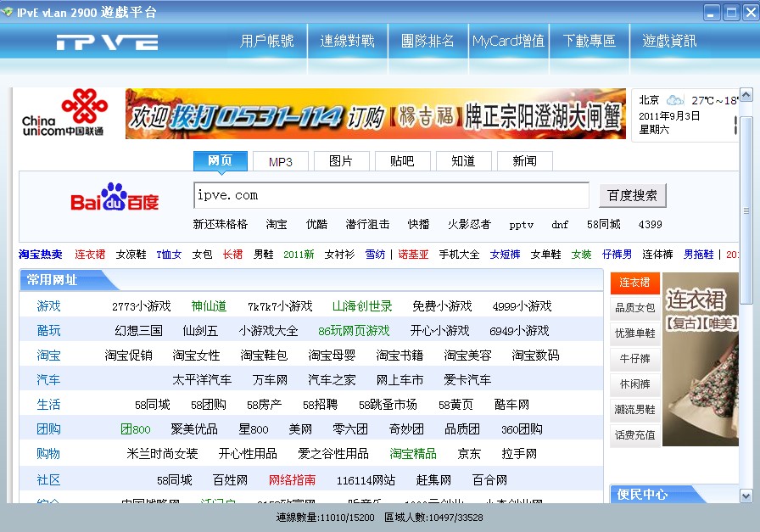Open the 社区 category link

[49, 480]
